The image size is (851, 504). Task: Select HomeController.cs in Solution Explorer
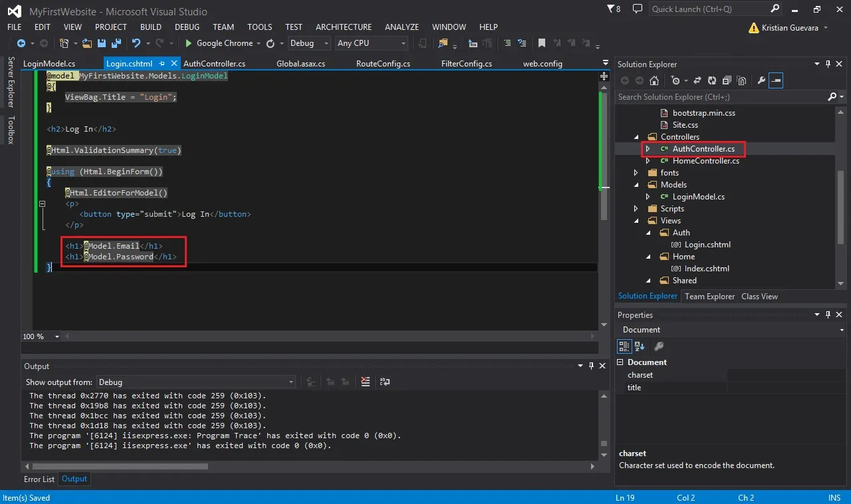705,161
